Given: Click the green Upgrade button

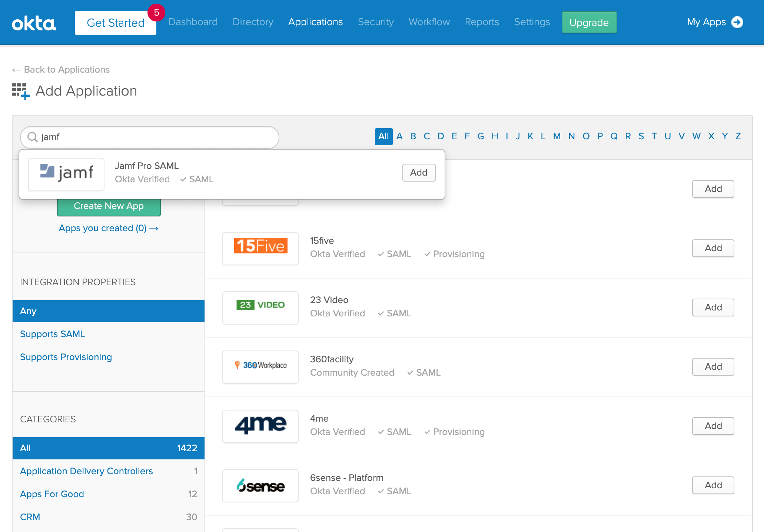Looking at the screenshot, I should (589, 23).
